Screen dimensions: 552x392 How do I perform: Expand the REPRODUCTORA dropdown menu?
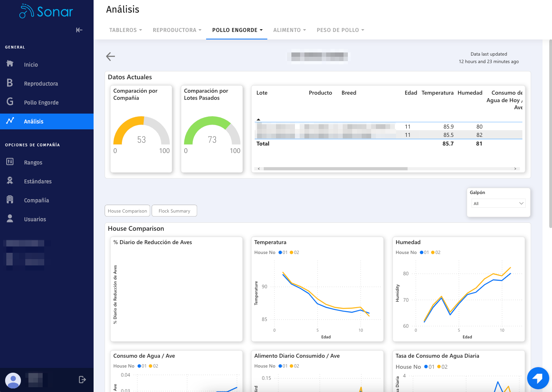click(x=177, y=30)
